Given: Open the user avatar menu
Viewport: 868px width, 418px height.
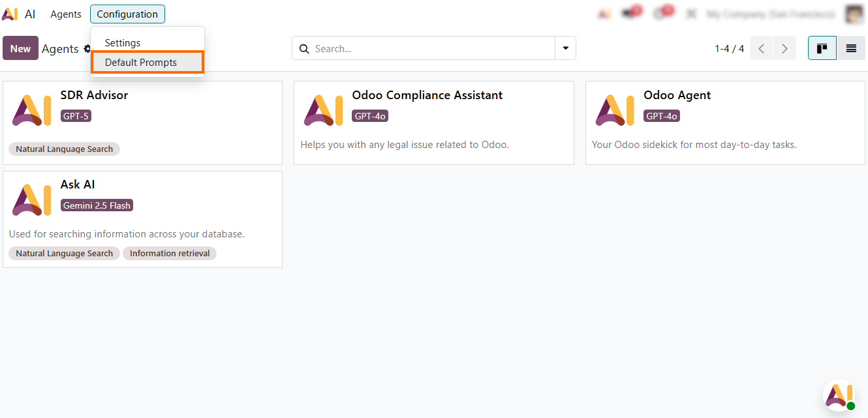Looking at the screenshot, I should (x=854, y=14).
